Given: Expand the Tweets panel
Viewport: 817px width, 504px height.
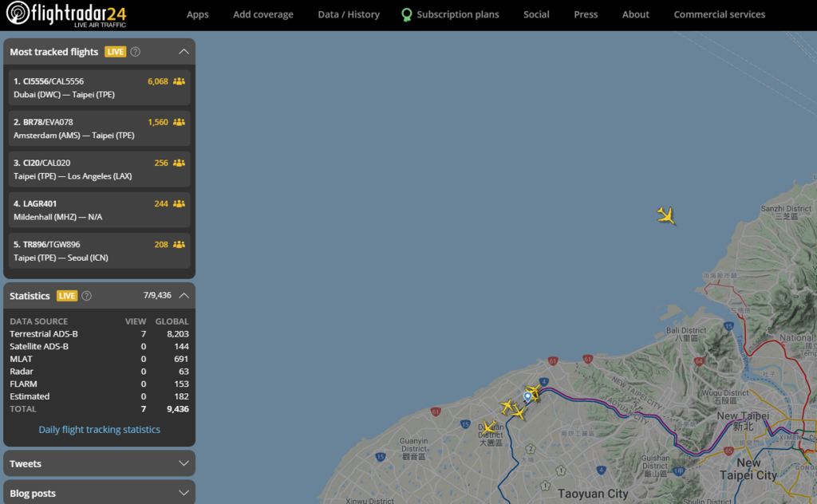Looking at the screenshot, I should (99, 463).
